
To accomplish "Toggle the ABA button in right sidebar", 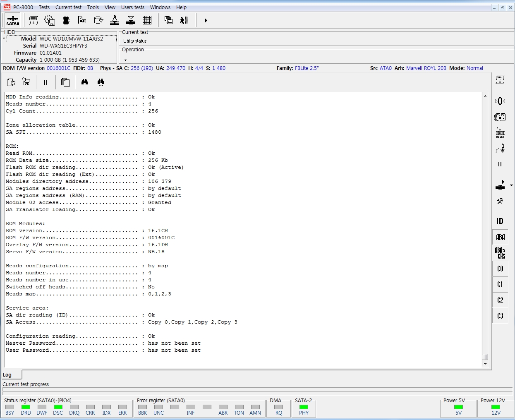I will pyautogui.click(x=500, y=237).
